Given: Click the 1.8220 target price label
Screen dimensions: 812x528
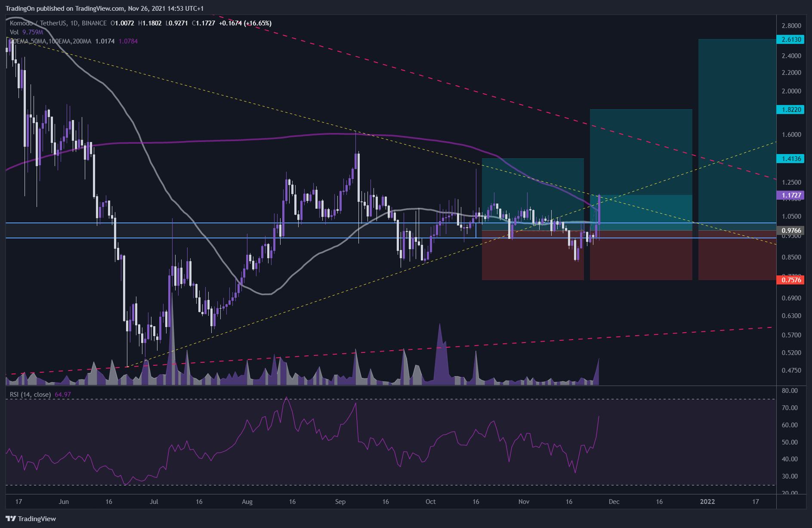Looking at the screenshot, I should pyautogui.click(x=790, y=110).
